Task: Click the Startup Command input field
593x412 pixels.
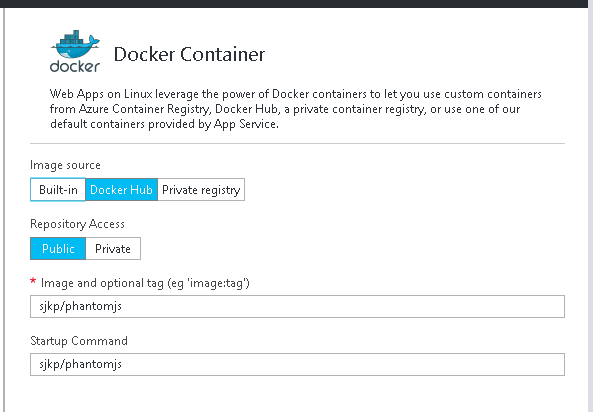Action: point(297,364)
